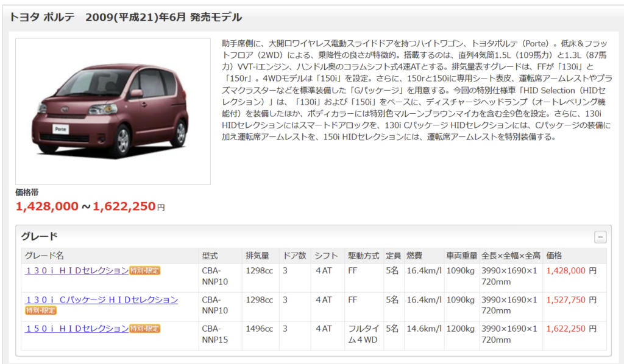The height and width of the screenshot is (364, 624).
Task: Click the 1,428,000 円 price cell
Action: tap(571, 271)
